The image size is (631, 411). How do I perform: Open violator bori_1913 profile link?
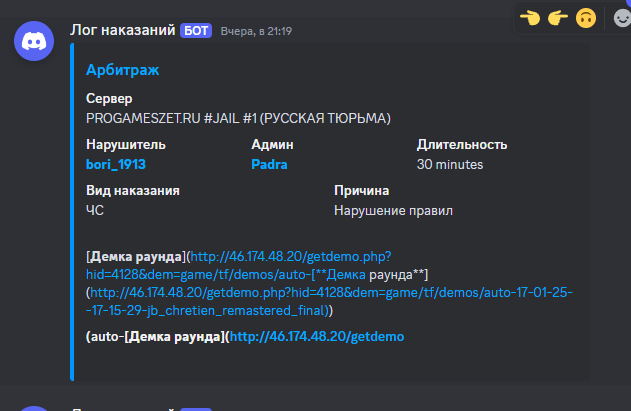click(116, 164)
